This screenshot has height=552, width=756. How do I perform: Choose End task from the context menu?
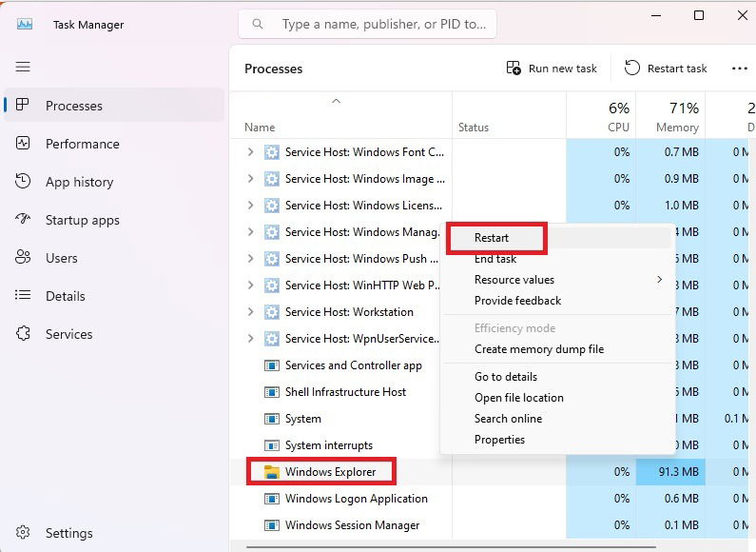(x=495, y=259)
